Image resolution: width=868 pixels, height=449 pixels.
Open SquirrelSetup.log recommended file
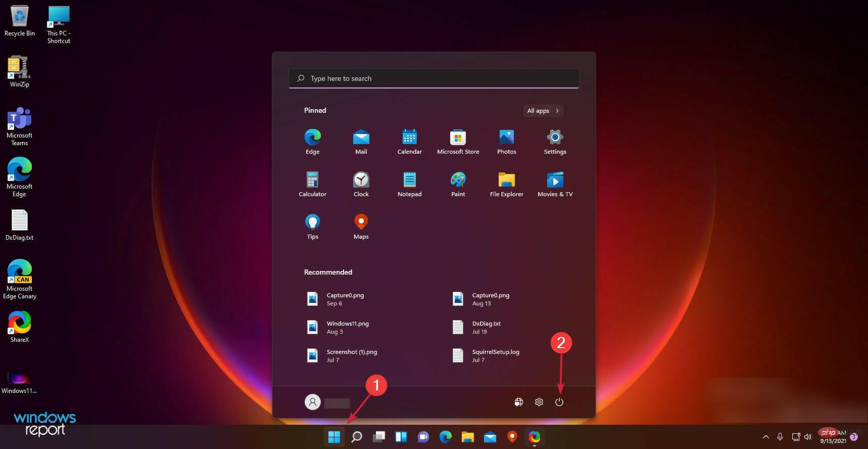pyautogui.click(x=487, y=355)
